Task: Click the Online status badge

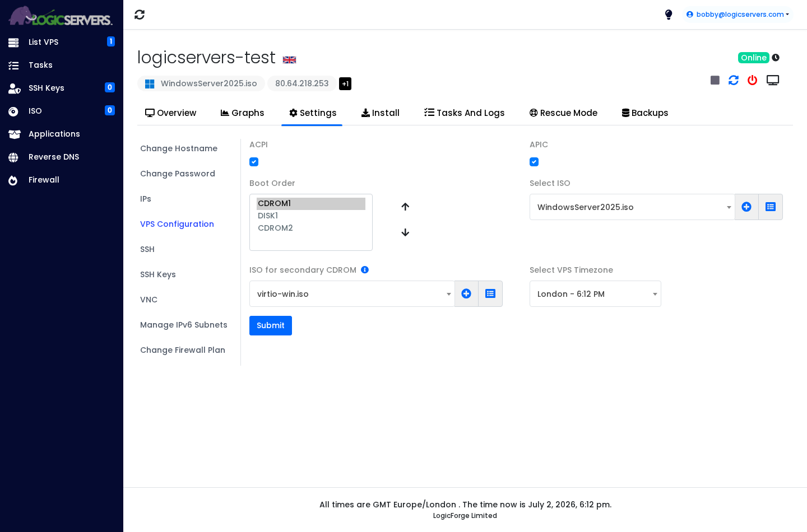Action: tap(754, 58)
